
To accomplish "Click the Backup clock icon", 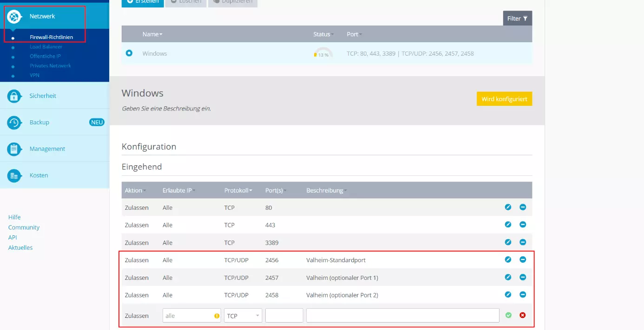I will [14, 122].
